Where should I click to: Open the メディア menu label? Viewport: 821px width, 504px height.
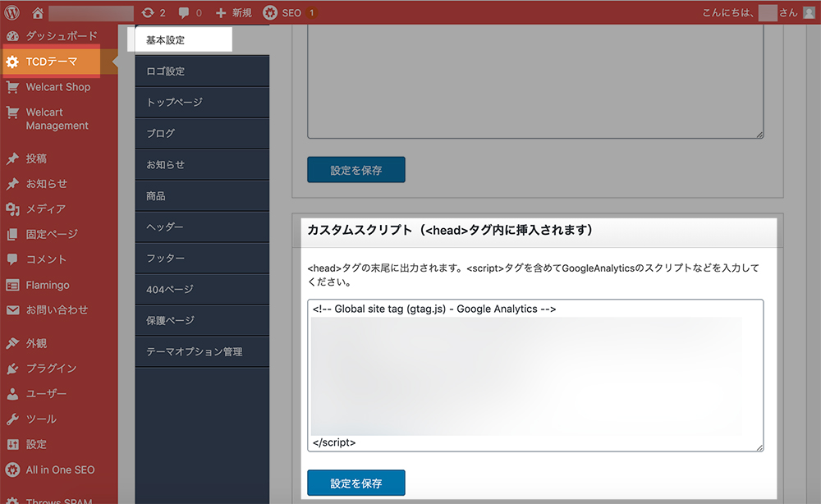point(46,208)
